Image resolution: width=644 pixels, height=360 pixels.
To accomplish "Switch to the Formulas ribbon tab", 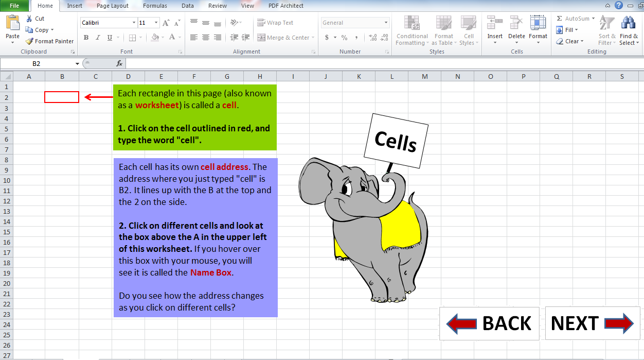I will click(155, 6).
